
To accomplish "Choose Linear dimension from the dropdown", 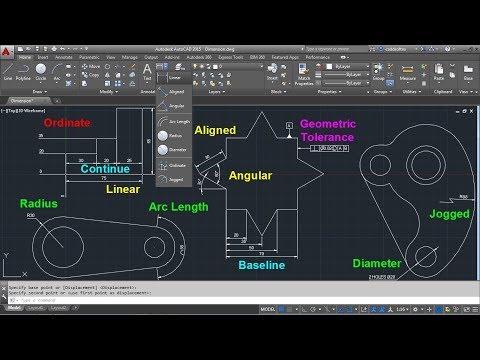I will 174,78.
